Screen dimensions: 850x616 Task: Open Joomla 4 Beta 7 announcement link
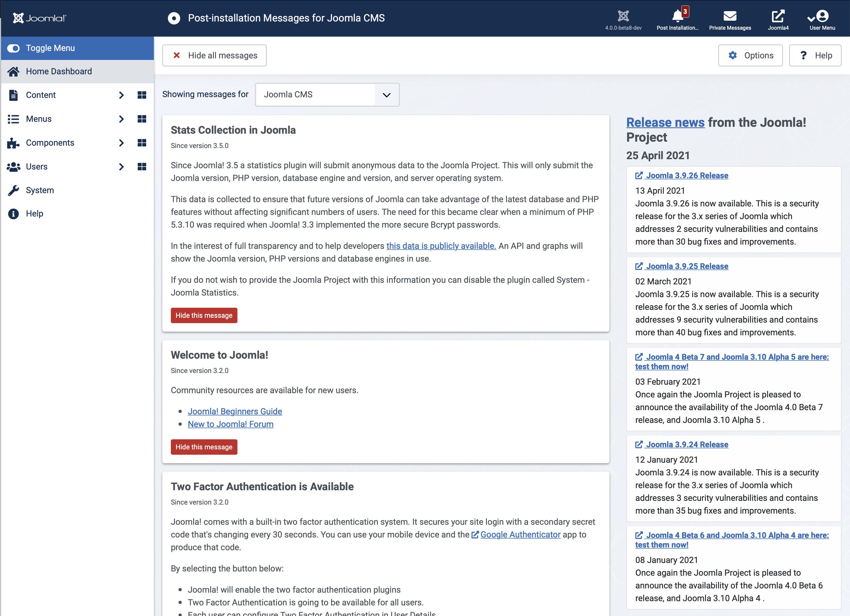(732, 362)
